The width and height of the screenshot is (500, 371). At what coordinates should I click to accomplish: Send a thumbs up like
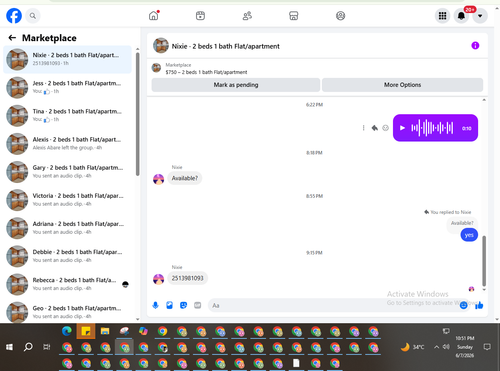479,305
